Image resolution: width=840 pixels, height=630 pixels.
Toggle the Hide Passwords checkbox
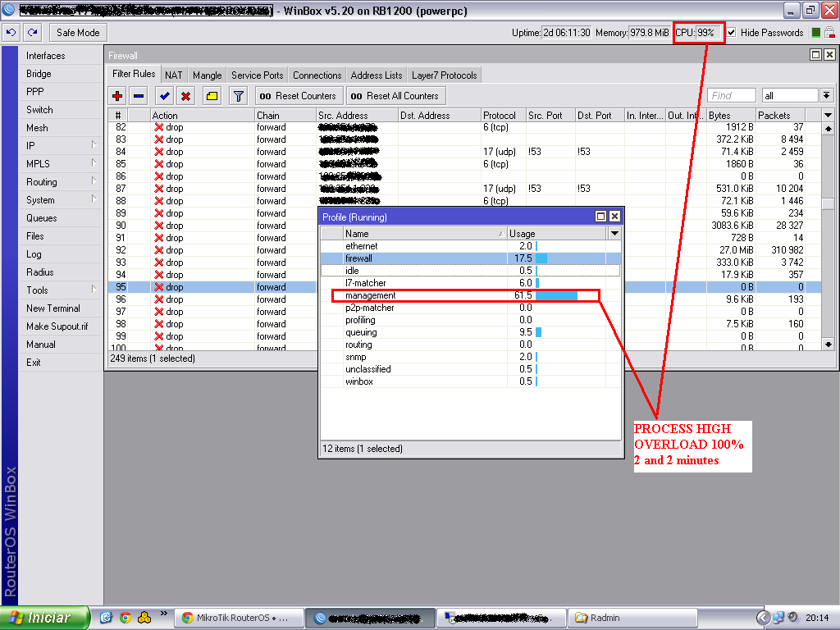731,33
